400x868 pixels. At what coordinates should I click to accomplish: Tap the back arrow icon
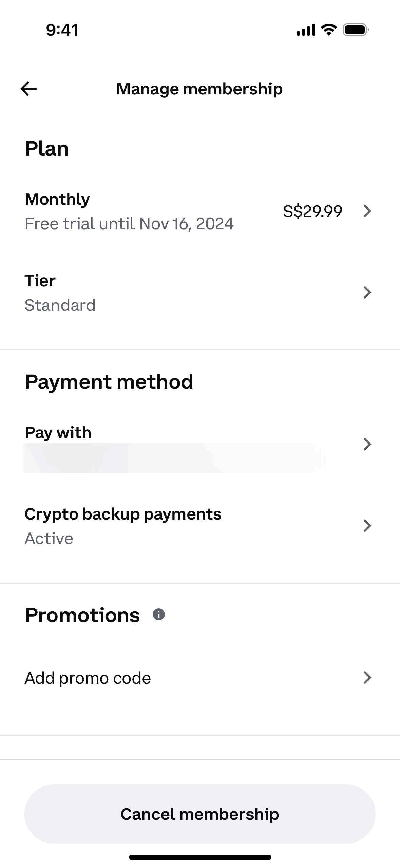[29, 89]
